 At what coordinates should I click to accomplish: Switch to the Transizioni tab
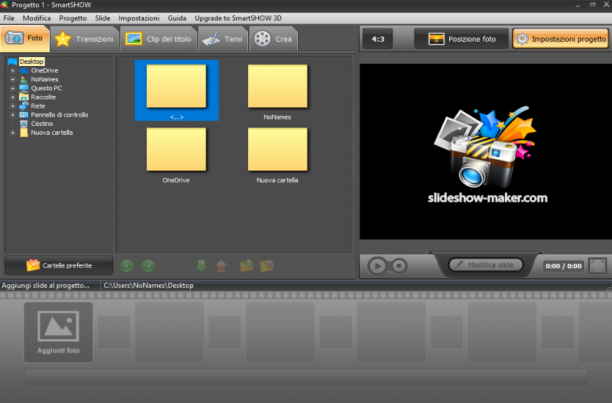pyautogui.click(x=85, y=39)
